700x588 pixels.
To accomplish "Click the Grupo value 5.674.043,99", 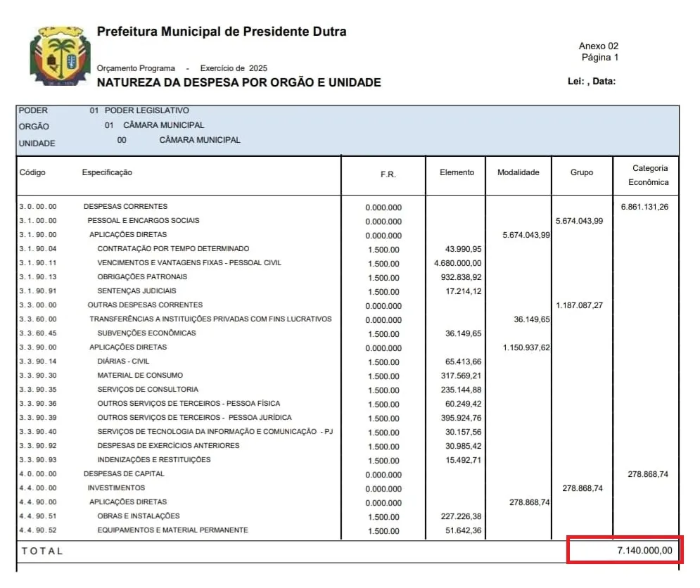I will coord(579,221).
